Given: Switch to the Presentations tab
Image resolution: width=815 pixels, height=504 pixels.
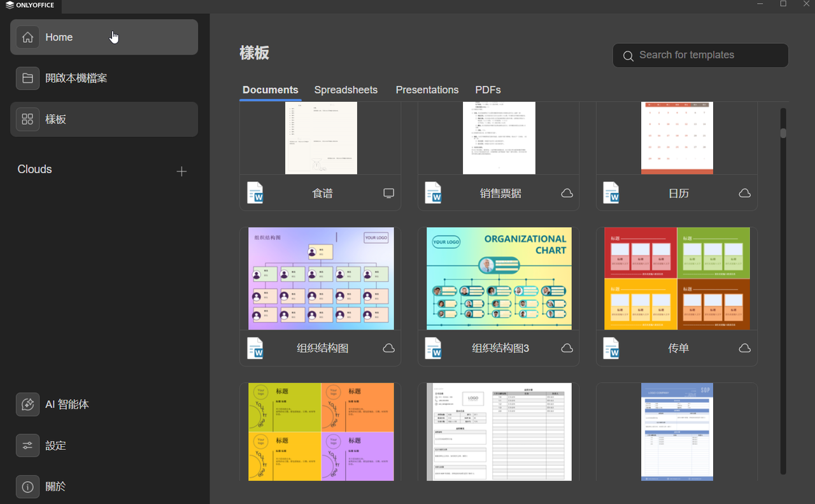Looking at the screenshot, I should 427,90.
